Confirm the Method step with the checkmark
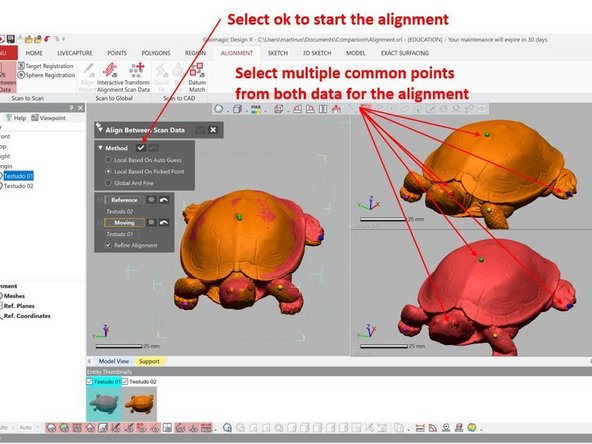 pyautogui.click(x=141, y=148)
